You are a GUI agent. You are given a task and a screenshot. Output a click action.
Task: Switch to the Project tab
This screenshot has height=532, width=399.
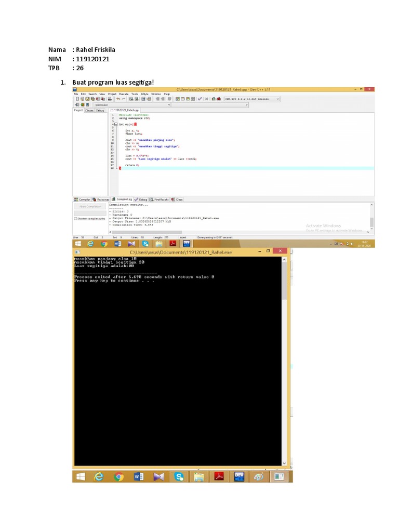(x=78, y=110)
